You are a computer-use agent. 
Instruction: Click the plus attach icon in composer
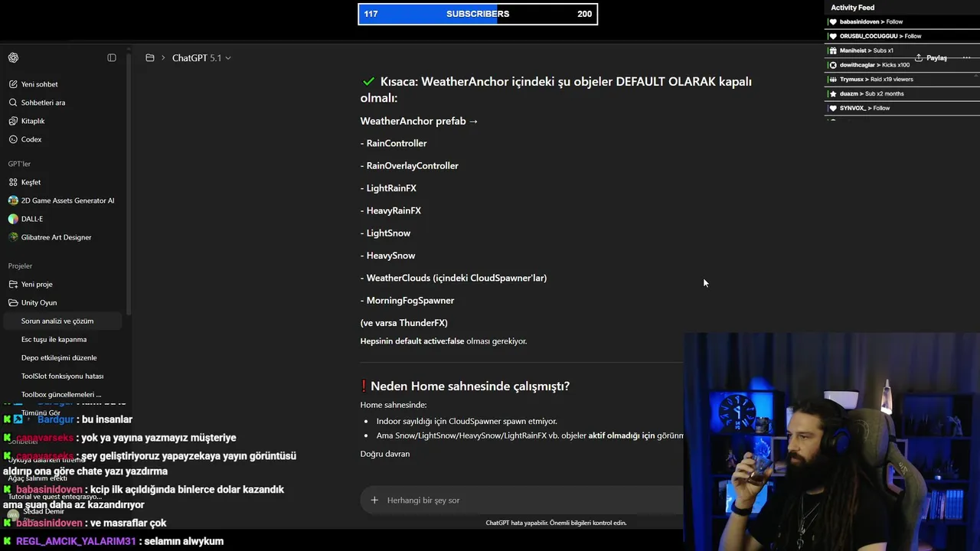374,500
